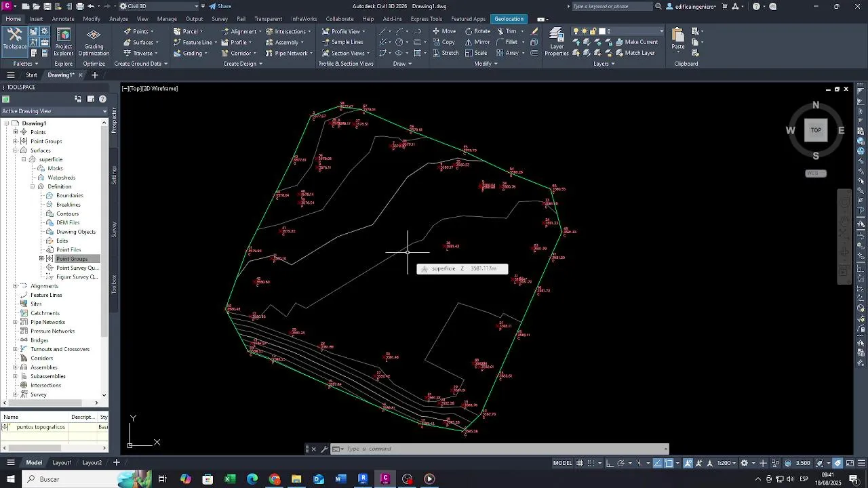The width and height of the screenshot is (868, 488).
Task: Toggle 2D object snap in the status bar
Action: point(669,463)
